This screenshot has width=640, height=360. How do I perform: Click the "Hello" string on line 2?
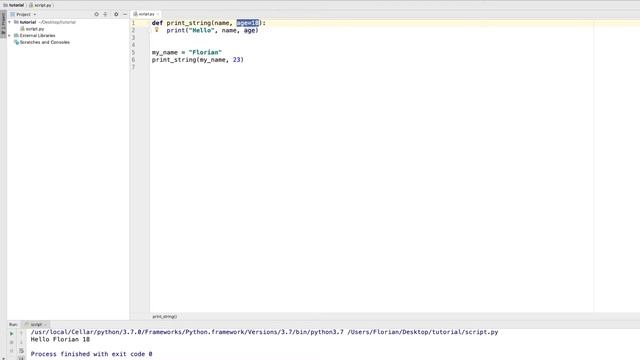pos(202,31)
